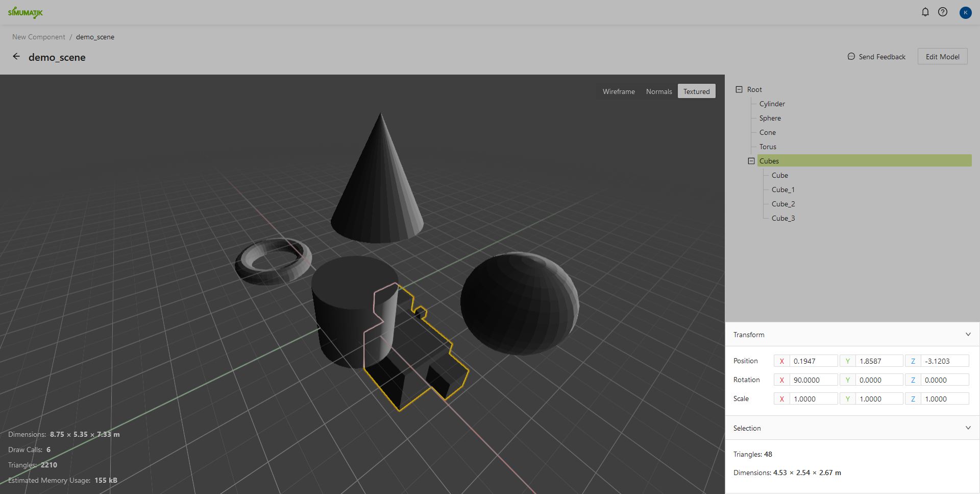
Task: Switch view to Wireframe mode
Action: (x=618, y=91)
